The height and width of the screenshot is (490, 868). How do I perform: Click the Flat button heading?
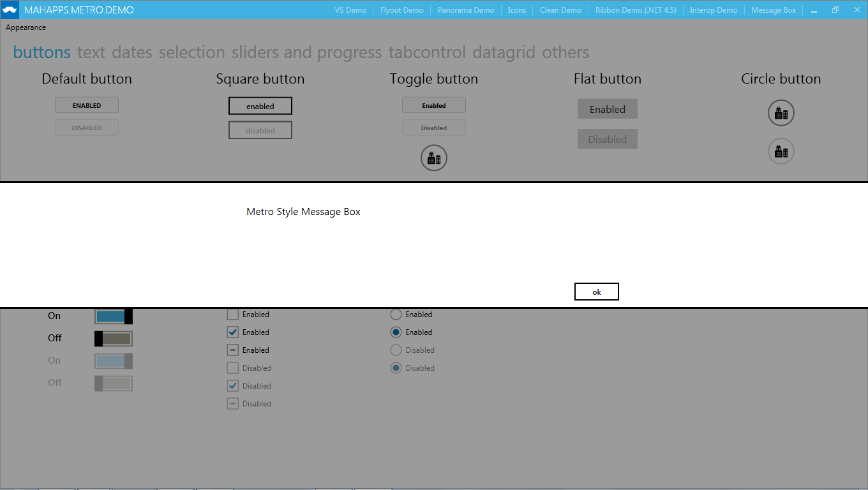click(x=608, y=79)
